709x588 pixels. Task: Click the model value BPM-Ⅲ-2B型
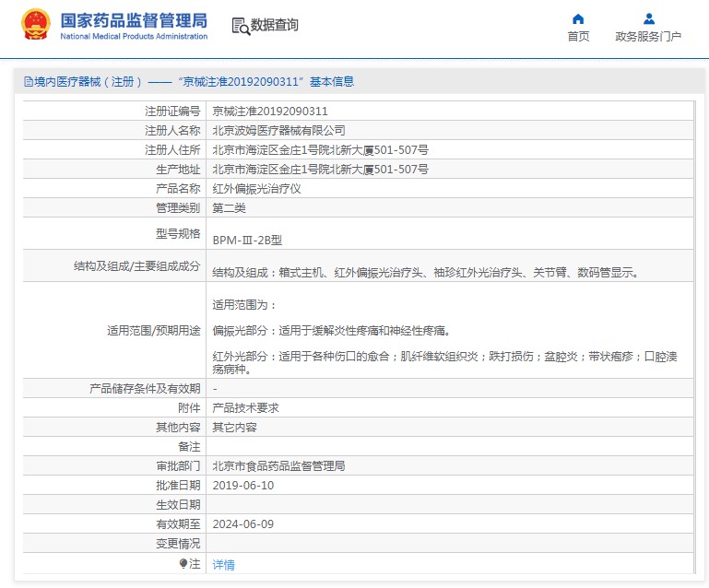click(247, 240)
